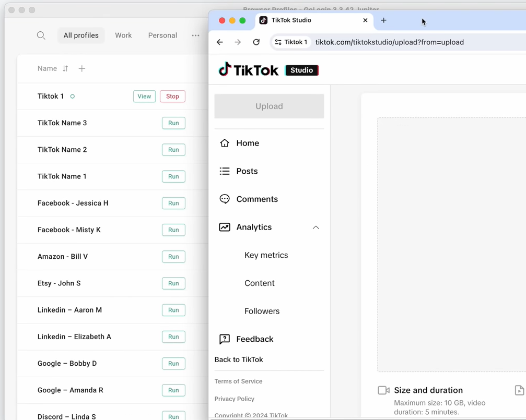
Task: Select the TikTok Name 3 profile name
Action: (x=62, y=123)
